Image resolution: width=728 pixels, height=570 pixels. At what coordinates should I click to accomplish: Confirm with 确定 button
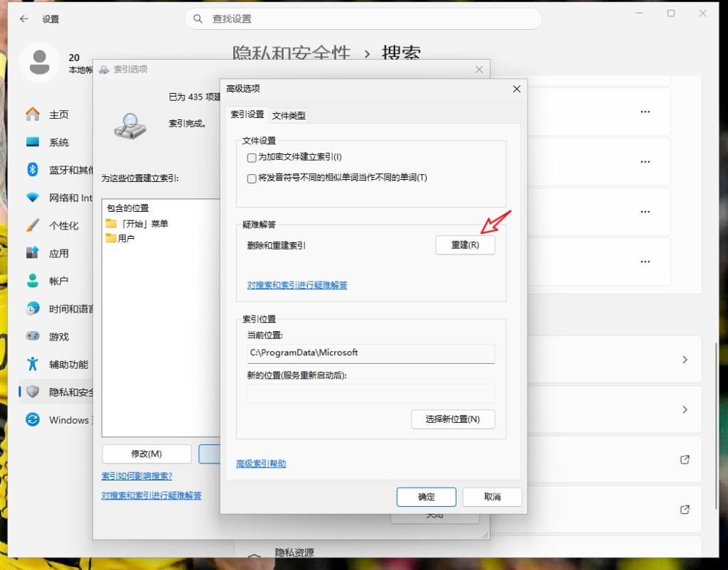pos(427,497)
